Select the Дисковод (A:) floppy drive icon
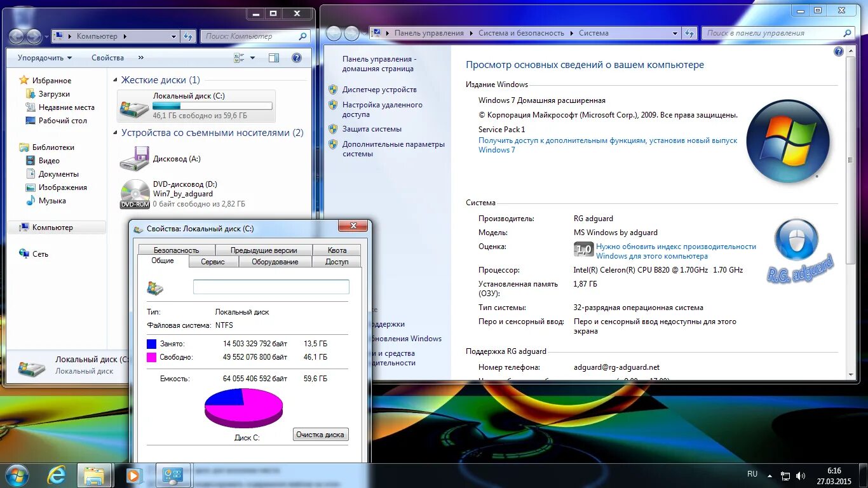This screenshot has height=488, width=868. point(134,159)
